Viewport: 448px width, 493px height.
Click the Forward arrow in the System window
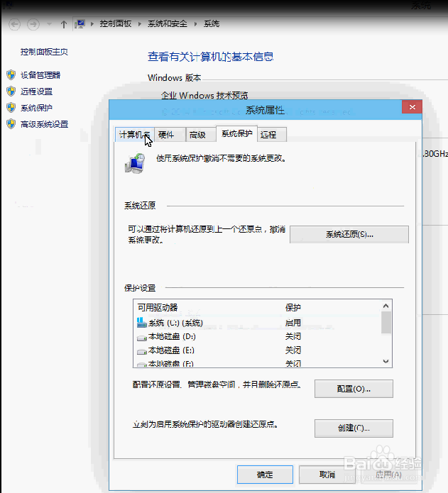33,24
